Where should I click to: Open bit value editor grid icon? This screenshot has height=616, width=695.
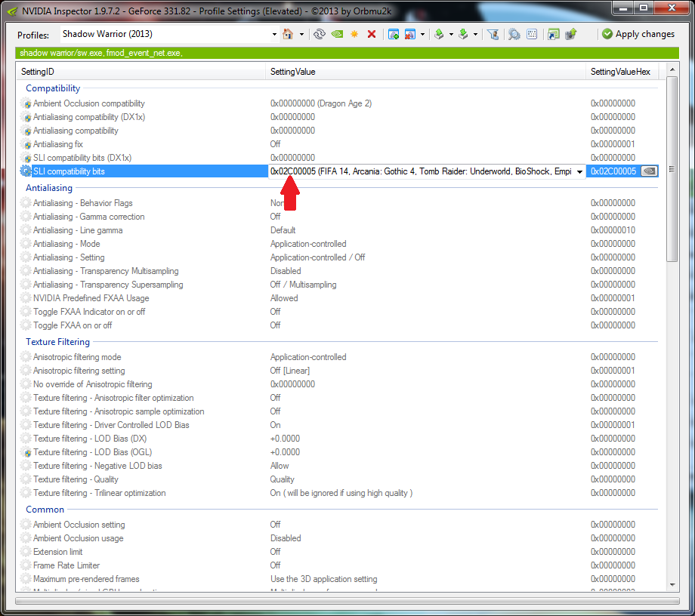point(532,34)
